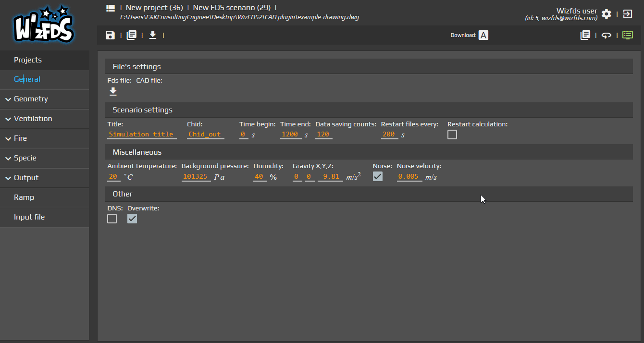This screenshot has height=343, width=644.
Task: Click the logout icon in the header
Action: point(627,14)
